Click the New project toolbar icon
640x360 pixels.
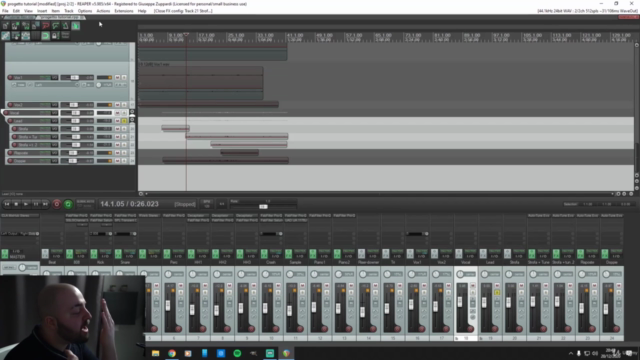click(5, 26)
